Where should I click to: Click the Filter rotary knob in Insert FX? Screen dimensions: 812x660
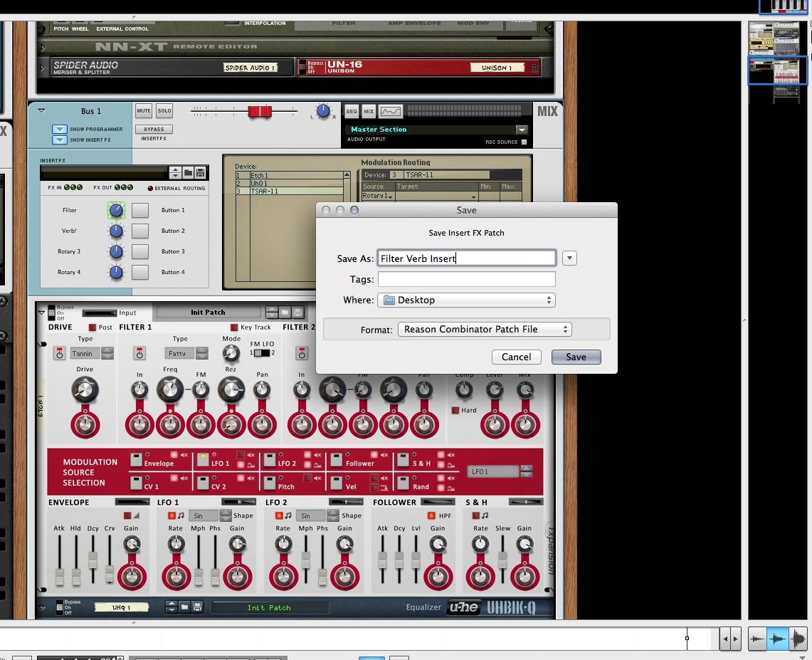[116, 210]
